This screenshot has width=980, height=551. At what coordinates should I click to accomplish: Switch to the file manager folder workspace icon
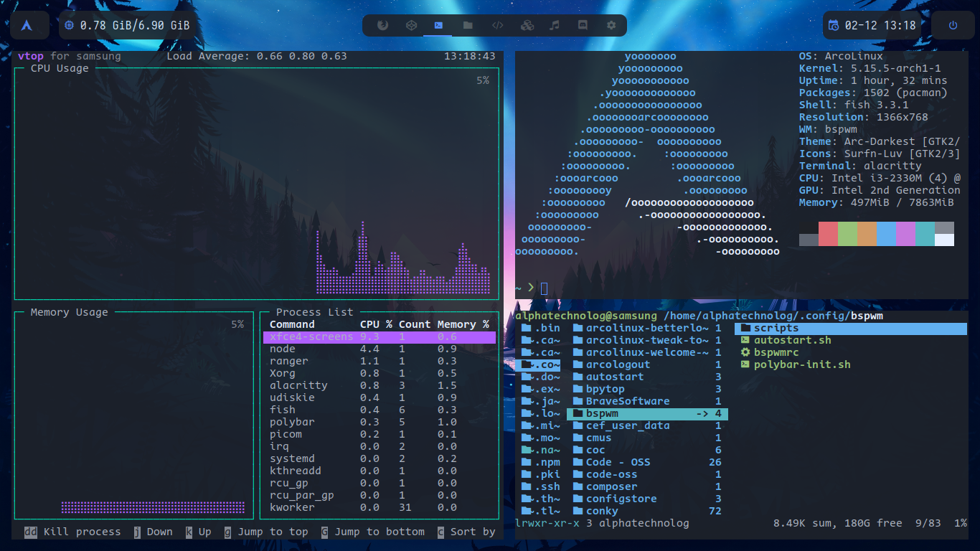point(468,25)
